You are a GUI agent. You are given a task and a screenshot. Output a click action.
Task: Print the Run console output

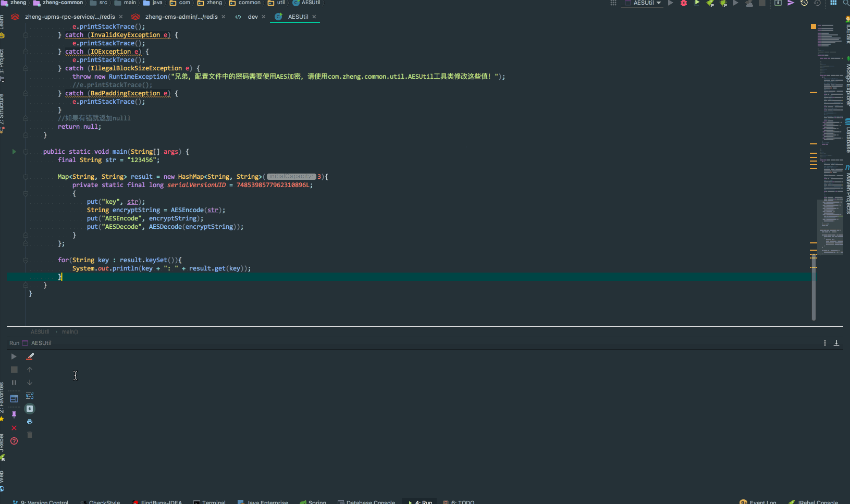[30, 422]
